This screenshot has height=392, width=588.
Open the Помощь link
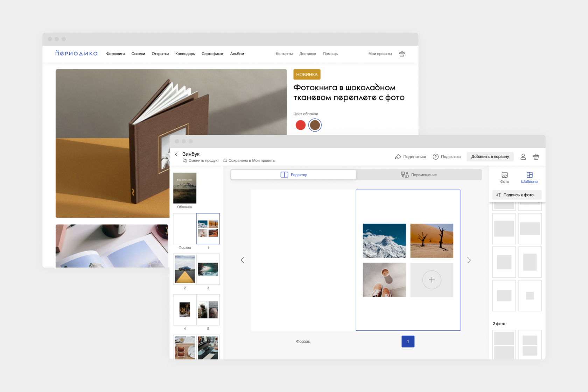click(x=330, y=54)
